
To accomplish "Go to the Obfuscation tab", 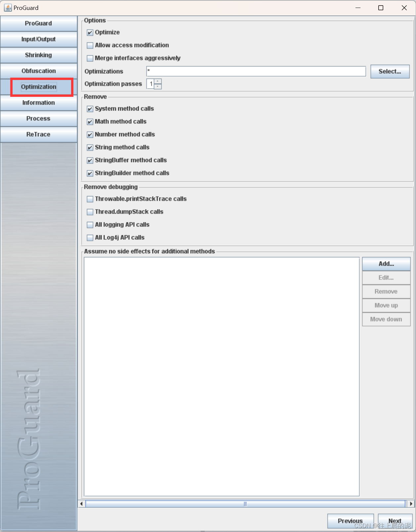I will tap(38, 71).
